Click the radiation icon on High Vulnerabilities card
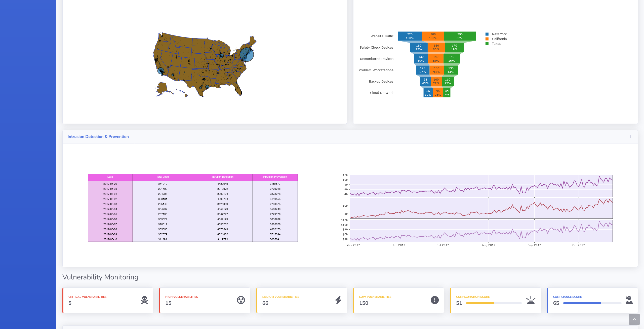The height and width of the screenshot is (329, 644). [241, 300]
